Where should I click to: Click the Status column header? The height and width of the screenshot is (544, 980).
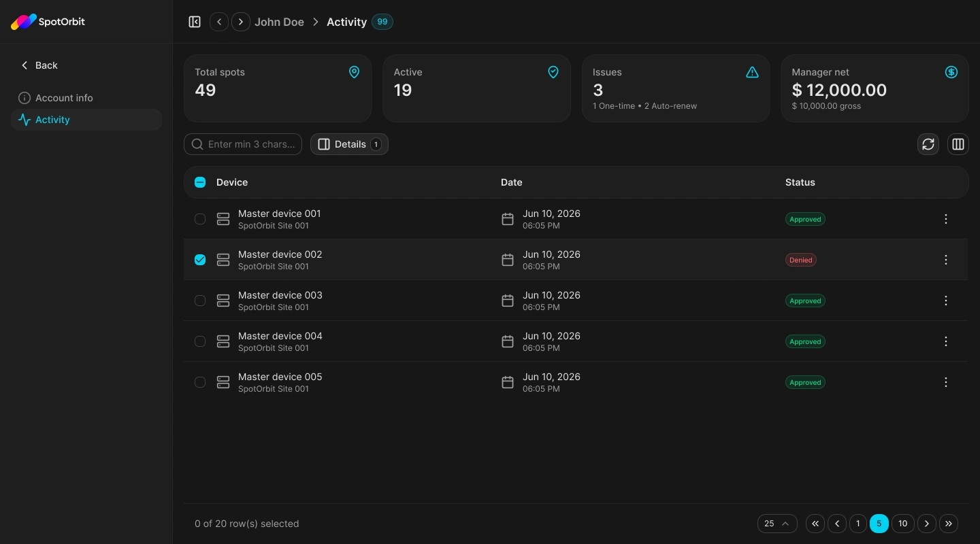[800, 182]
